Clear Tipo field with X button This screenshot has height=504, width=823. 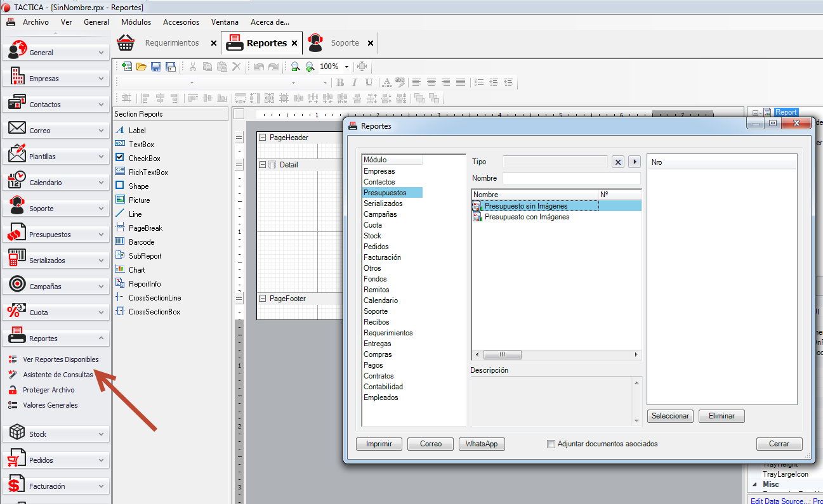(618, 162)
